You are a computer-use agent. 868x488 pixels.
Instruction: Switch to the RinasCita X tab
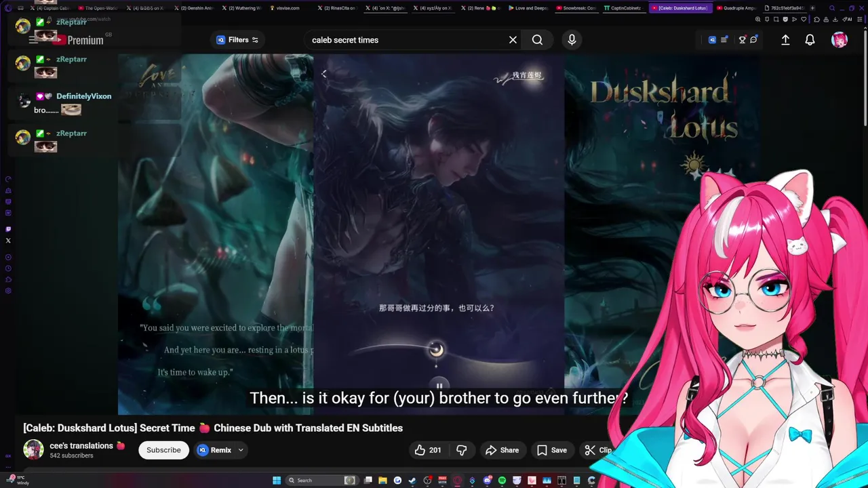tap(337, 8)
